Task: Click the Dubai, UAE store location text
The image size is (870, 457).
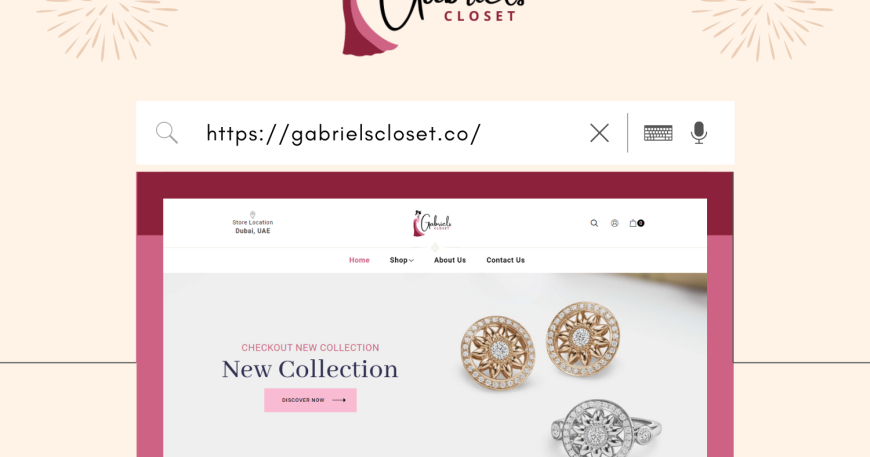Action: pyautogui.click(x=252, y=231)
